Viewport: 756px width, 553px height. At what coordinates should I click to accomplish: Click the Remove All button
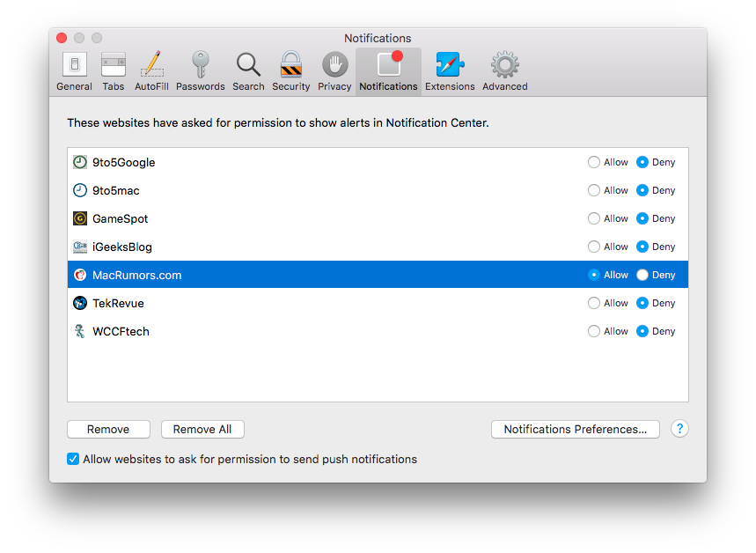tap(202, 429)
